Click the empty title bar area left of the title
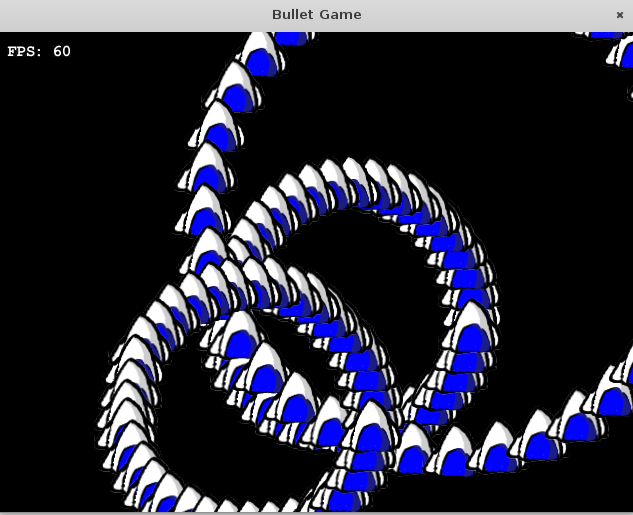 120,15
